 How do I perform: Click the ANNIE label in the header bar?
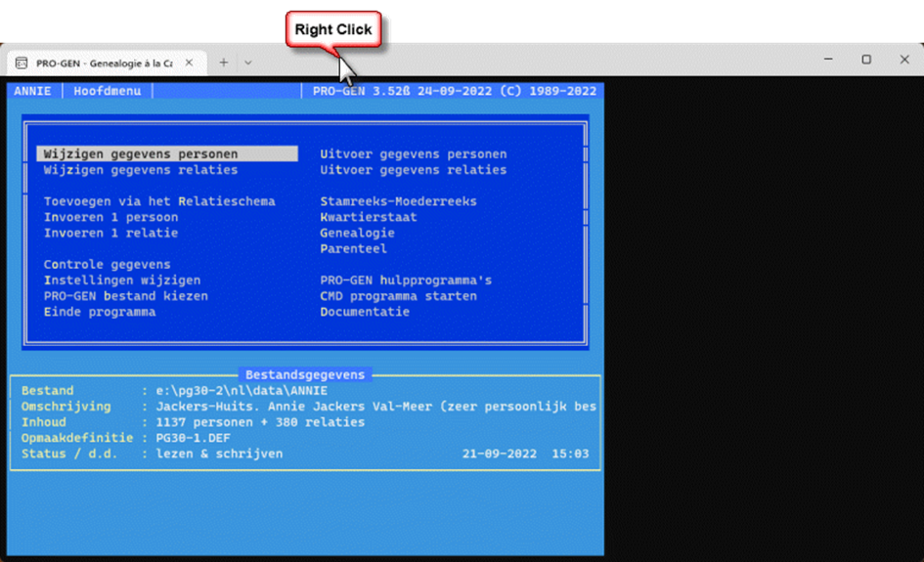pos(32,91)
